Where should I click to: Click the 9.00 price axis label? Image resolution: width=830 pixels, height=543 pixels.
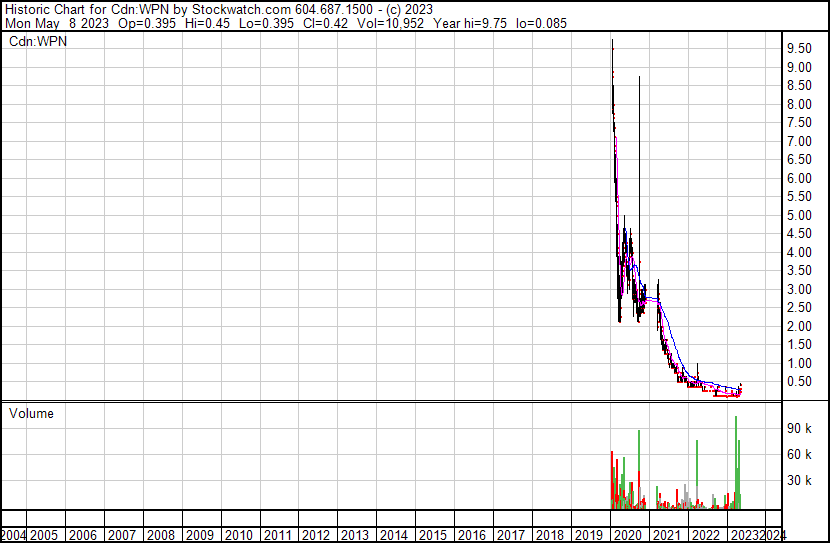tap(799, 67)
